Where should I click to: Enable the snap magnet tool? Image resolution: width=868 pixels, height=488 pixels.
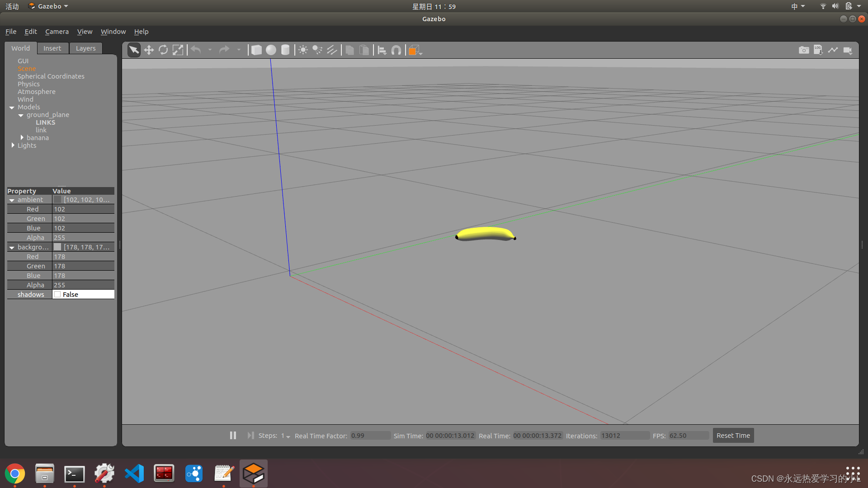(x=396, y=50)
